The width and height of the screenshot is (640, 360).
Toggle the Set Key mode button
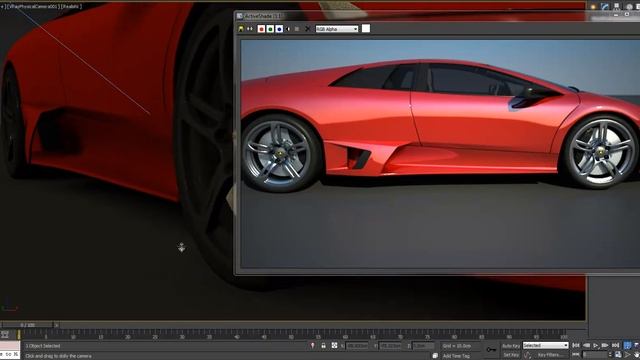point(511,355)
